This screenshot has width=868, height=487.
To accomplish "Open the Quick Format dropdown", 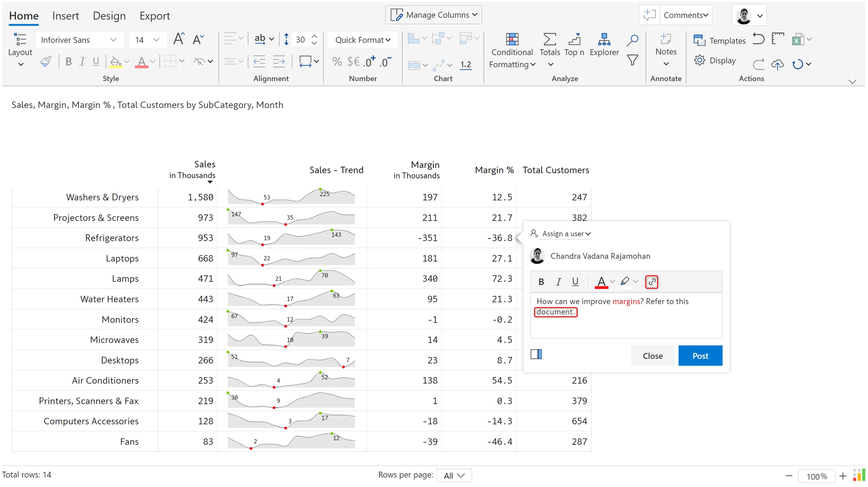I will click(362, 40).
